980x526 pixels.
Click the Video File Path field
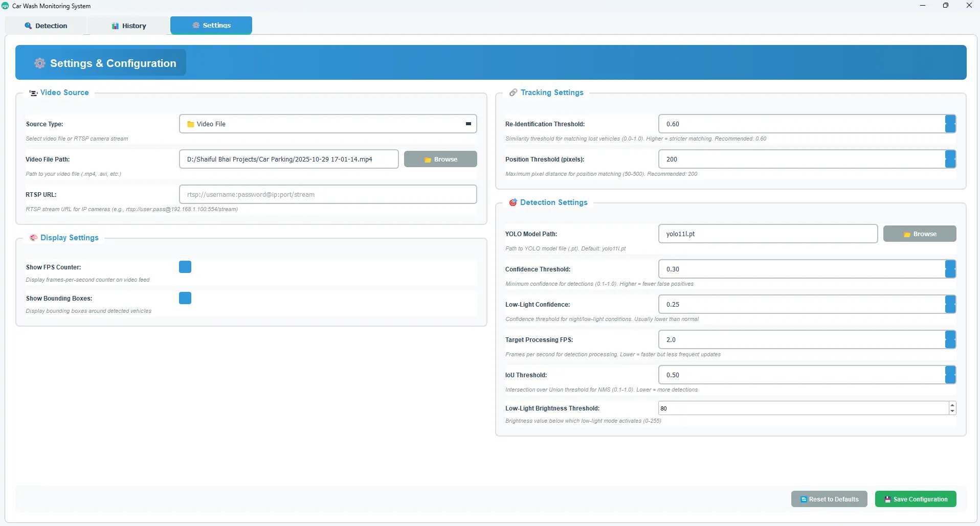coord(289,159)
